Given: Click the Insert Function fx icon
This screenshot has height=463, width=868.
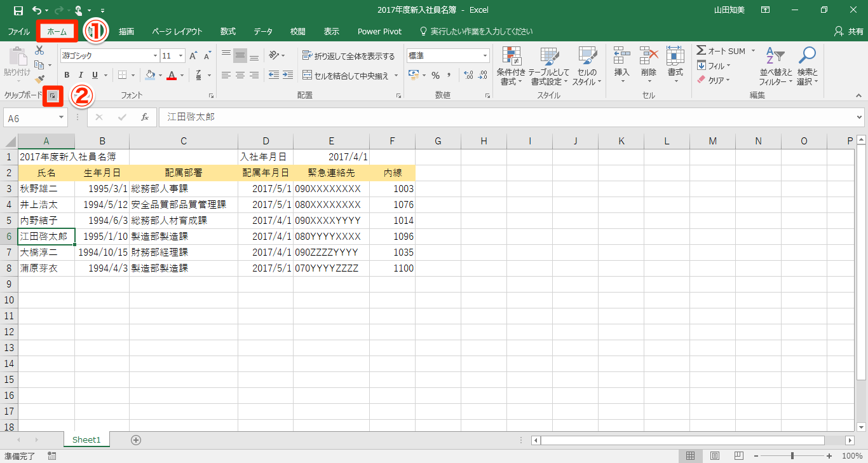Looking at the screenshot, I should 145,118.
